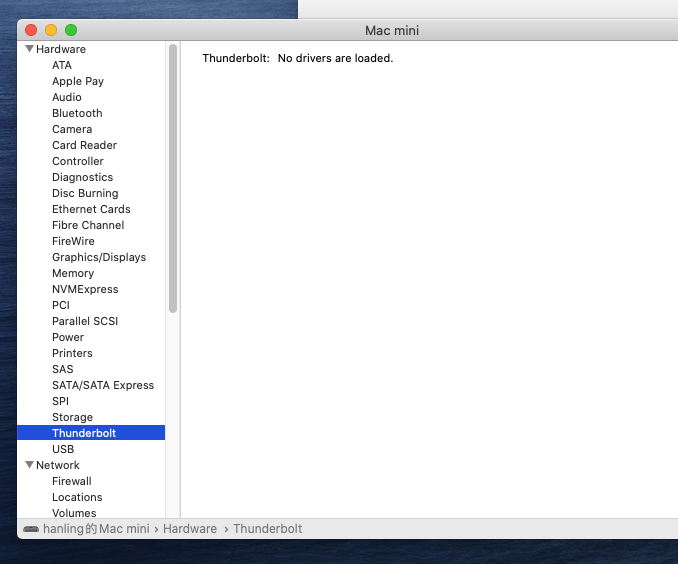Show the Diagnostics information

(x=83, y=177)
